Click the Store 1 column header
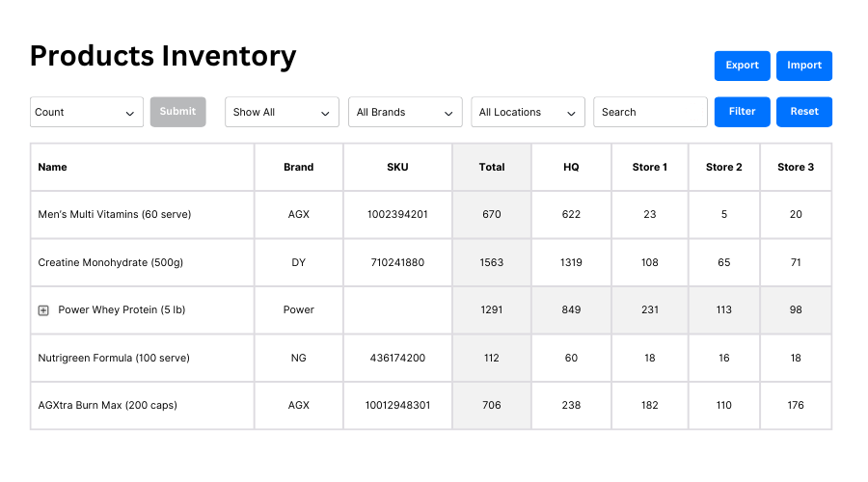Viewport: 868px width, 482px height. 650,168
